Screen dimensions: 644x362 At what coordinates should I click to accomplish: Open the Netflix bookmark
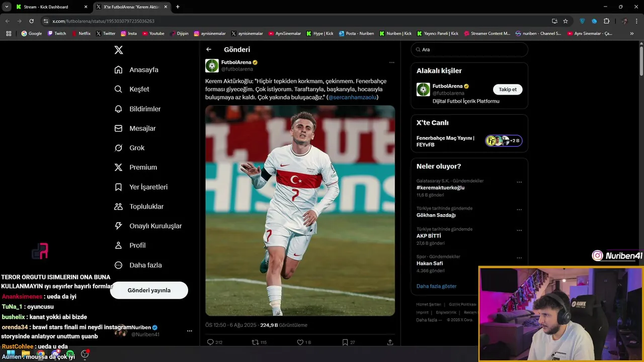tap(81, 34)
